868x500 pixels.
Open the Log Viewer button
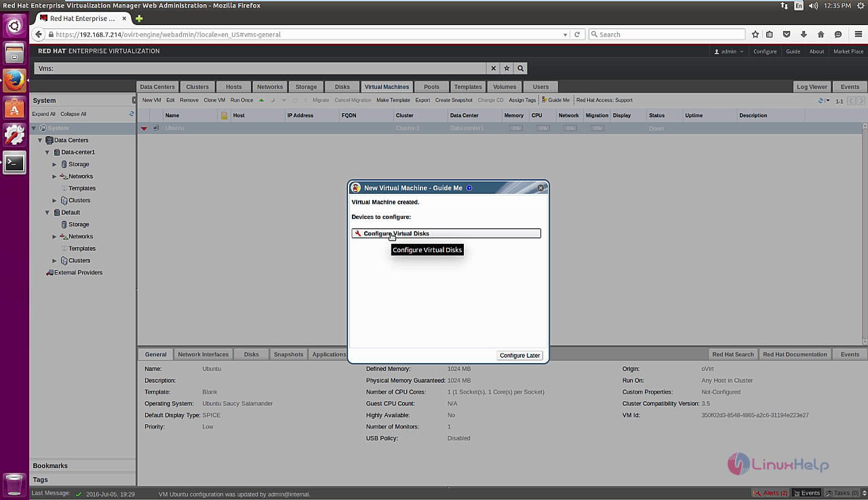point(812,87)
